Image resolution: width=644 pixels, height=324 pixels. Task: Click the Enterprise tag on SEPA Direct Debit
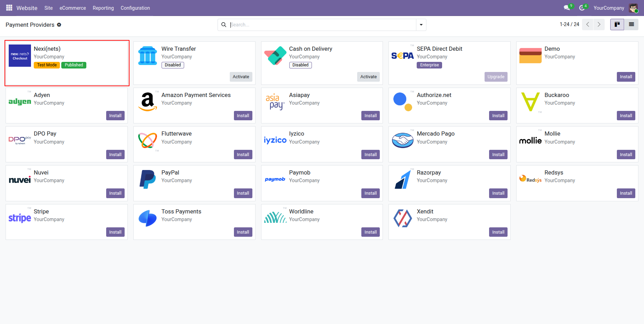pyautogui.click(x=429, y=65)
